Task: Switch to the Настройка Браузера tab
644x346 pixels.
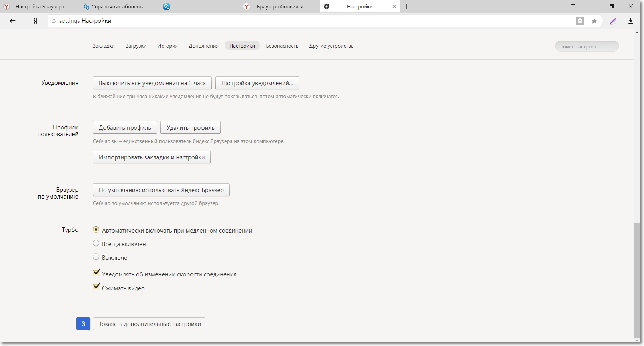Action: tap(40, 6)
